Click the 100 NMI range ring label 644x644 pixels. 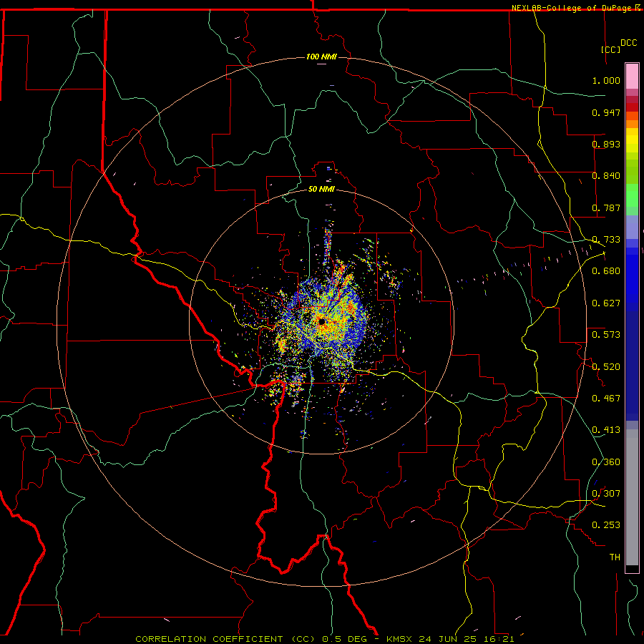click(321, 57)
